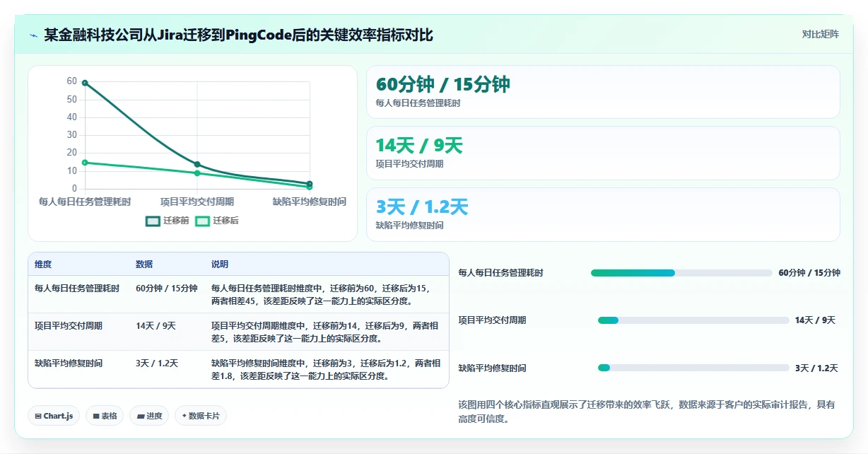This screenshot has width=868, height=454.
Task: Click progress value 14天 / 9天
Action: click(815, 320)
